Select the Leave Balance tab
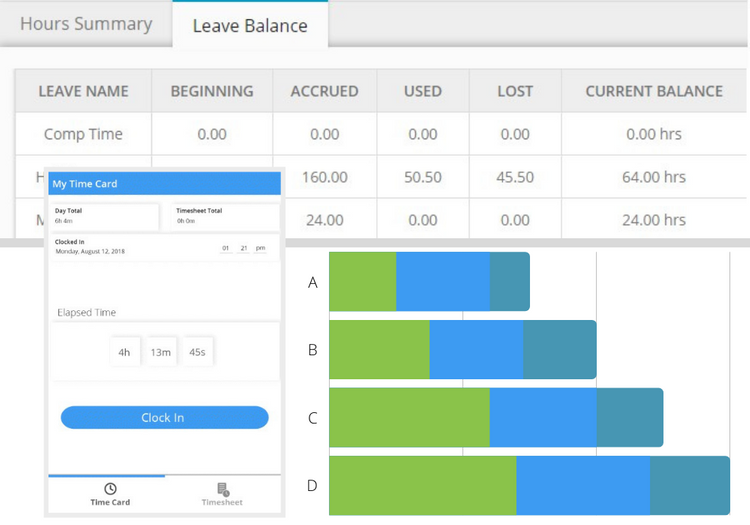The height and width of the screenshot is (525, 750). click(250, 25)
